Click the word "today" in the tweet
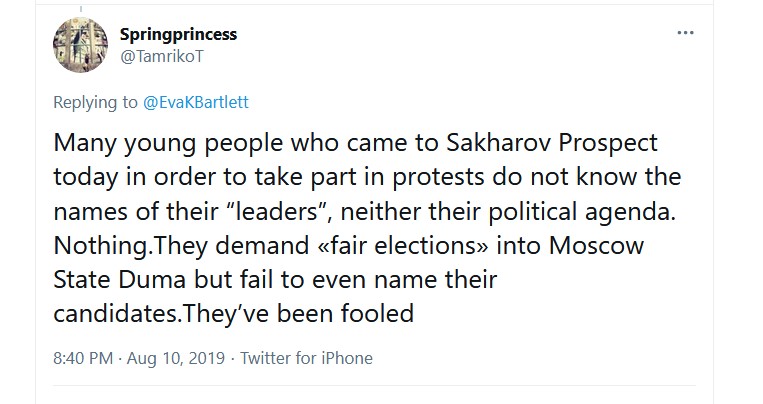The width and height of the screenshot is (763, 404). (x=84, y=178)
